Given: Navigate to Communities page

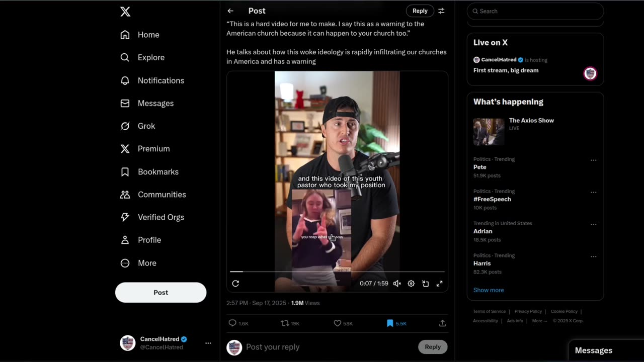Looking at the screenshot, I should 162,195.
